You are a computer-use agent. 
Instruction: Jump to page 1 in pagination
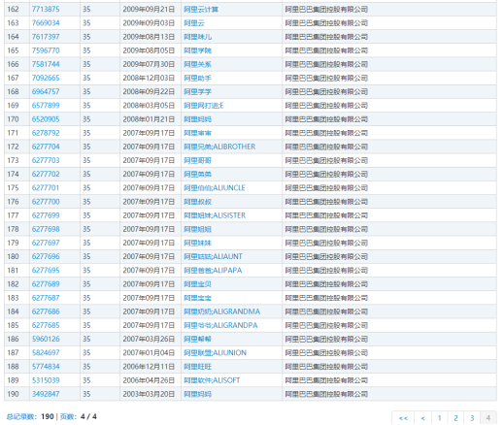coord(440,418)
